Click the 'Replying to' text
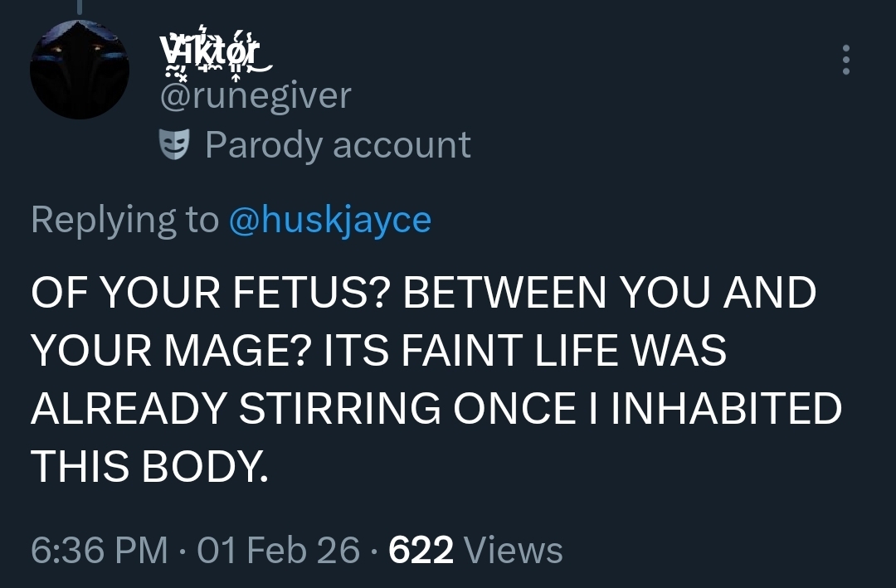 124,219
